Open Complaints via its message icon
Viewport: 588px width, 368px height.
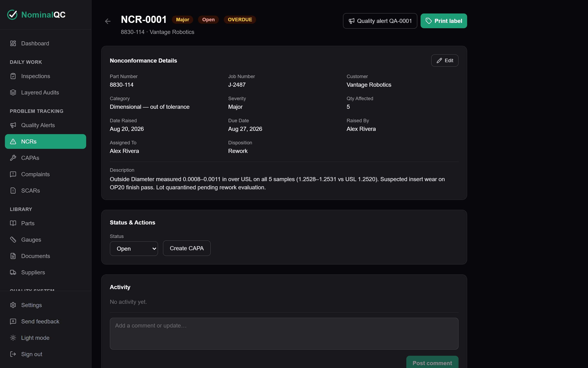13,174
